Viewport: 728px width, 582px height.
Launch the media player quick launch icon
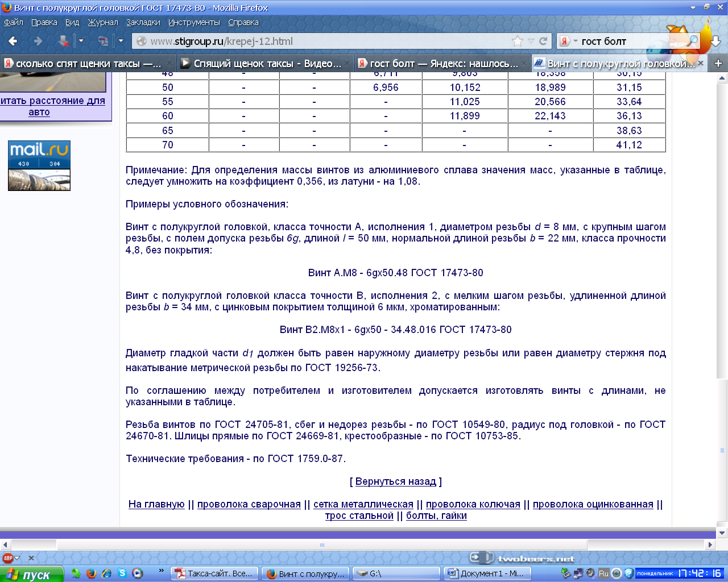[137, 573]
